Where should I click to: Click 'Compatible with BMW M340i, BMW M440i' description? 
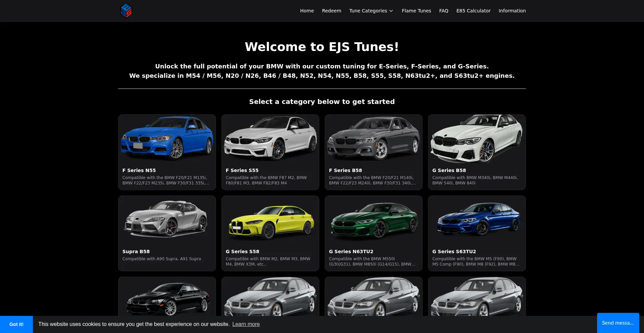click(x=475, y=180)
